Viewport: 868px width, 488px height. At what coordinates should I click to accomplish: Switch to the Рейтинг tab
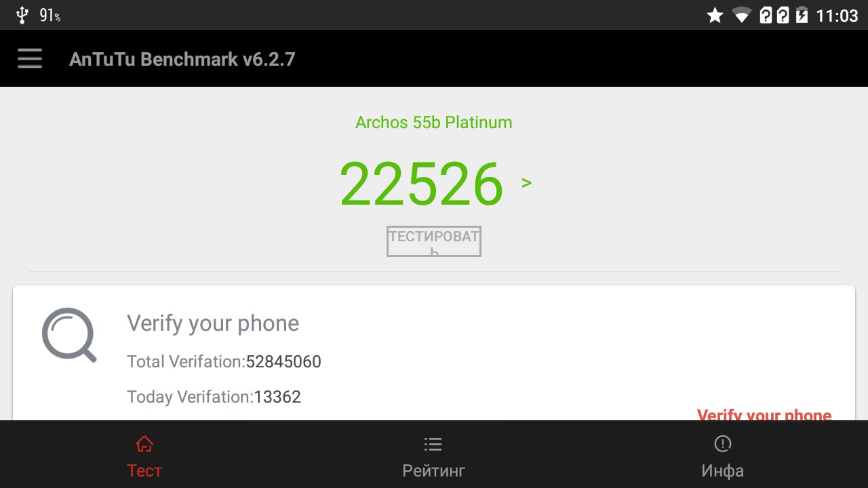433,457
